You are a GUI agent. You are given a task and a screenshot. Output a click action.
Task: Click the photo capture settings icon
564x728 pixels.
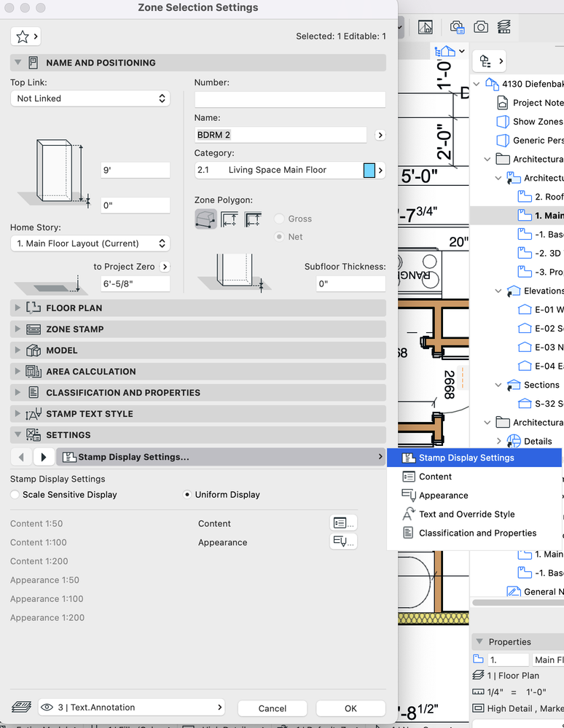(x=457, y=27)
